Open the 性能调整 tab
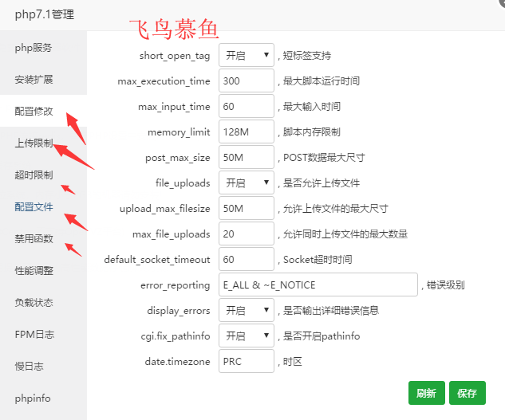Screen dimensions: 505x420 tap(34, 271)
